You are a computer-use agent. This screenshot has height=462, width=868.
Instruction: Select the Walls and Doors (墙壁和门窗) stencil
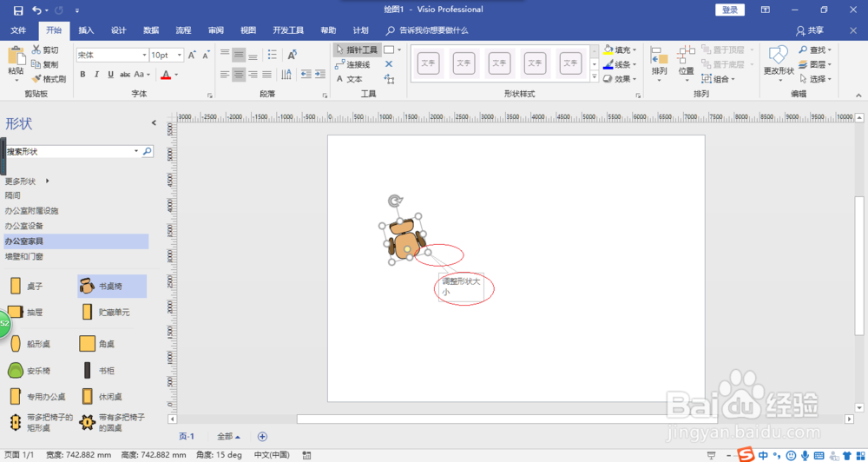(x=24, y=256)
